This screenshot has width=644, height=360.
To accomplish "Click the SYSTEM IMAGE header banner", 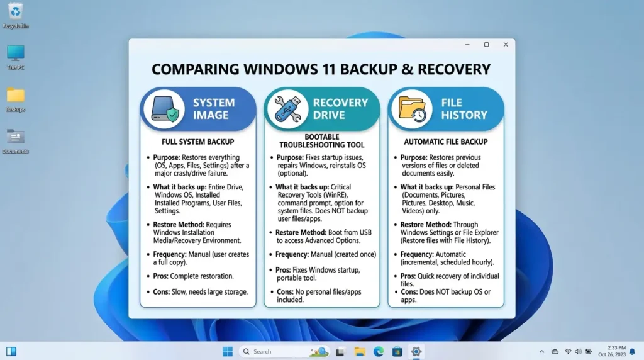I will tap(198, 109).
